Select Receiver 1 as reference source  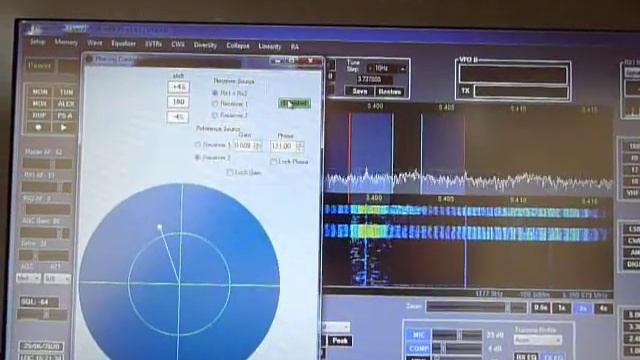coord(213,145)
